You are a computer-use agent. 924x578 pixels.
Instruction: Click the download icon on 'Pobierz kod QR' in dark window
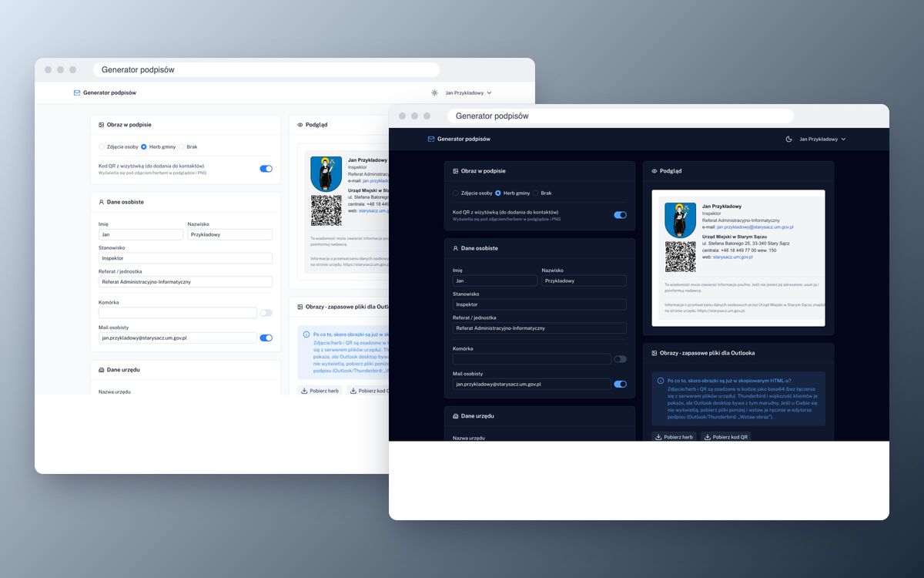tap(708, 437)
